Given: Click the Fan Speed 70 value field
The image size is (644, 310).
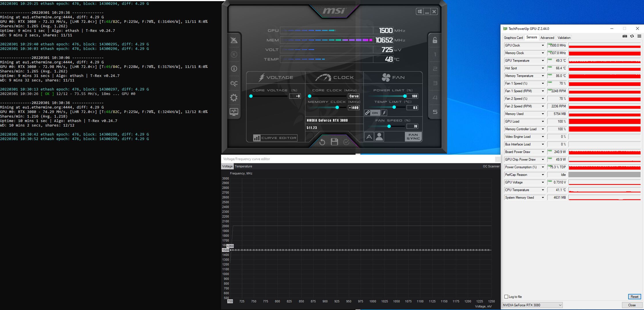Looking at the screenshot, I should (x=412, y=127).
